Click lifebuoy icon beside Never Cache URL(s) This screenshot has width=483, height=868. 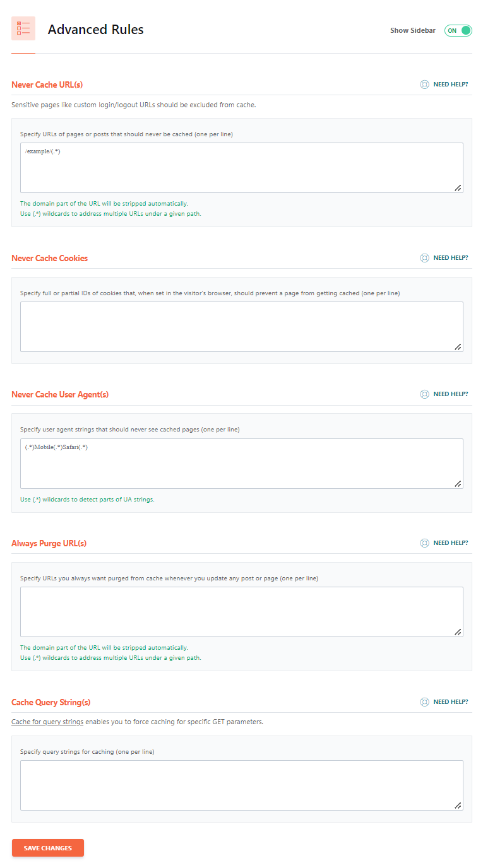pyautogui.click(x=425, y=84)
